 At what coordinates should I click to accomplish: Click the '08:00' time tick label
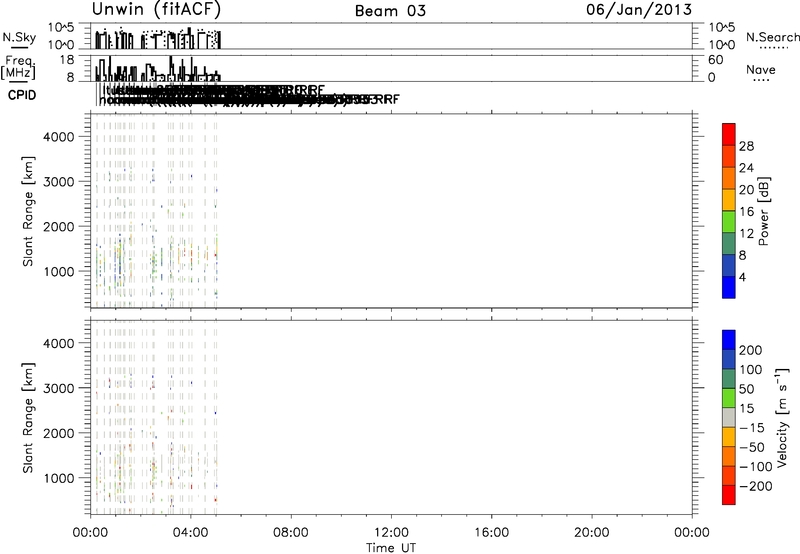point(291,533)
